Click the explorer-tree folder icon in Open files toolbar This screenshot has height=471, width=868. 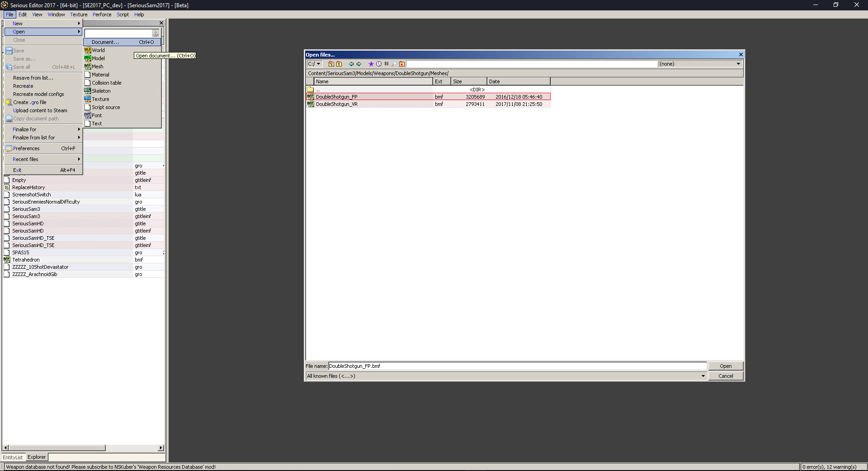(331, 64)
